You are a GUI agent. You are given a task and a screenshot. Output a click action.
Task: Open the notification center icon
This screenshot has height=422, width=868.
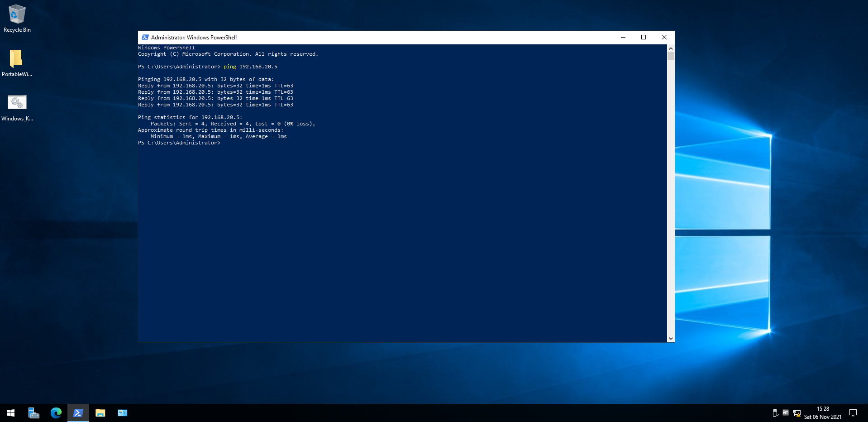coord(853,413)
